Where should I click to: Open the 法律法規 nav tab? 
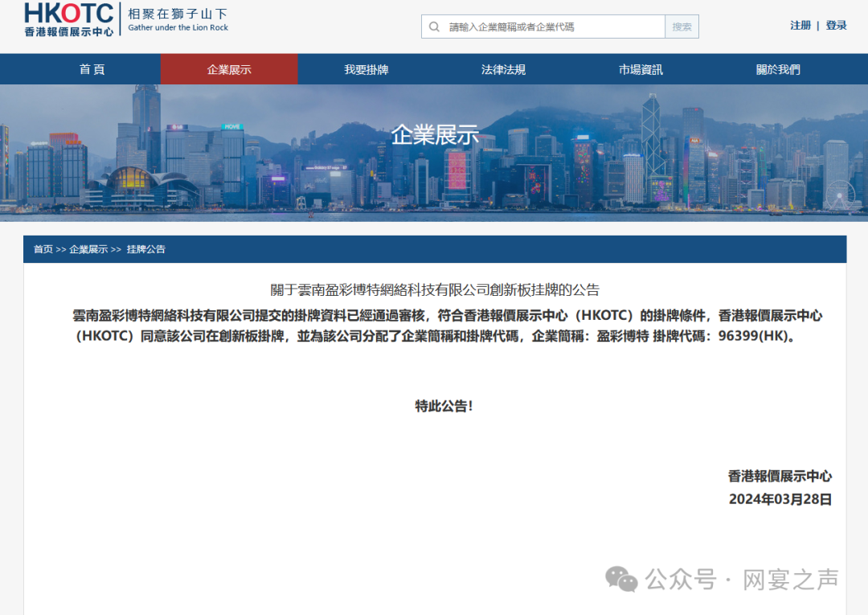click(x=504, y=69)
